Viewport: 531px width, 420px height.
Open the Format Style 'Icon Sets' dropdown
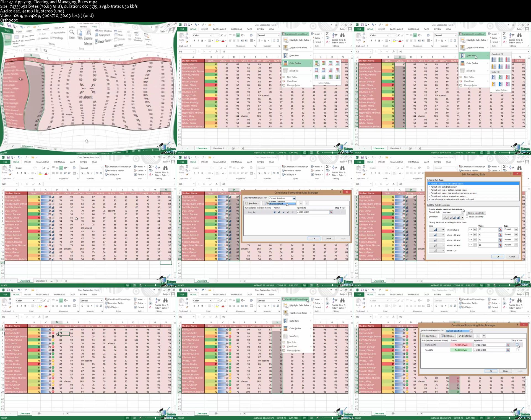(462, 213)
